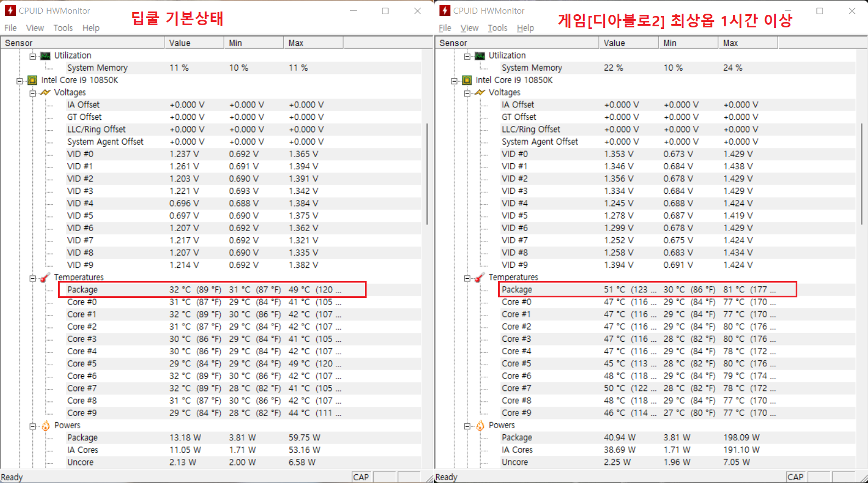The image size is (868, 483).
Task: Open the Tools menu in right window
Action: 498,28
